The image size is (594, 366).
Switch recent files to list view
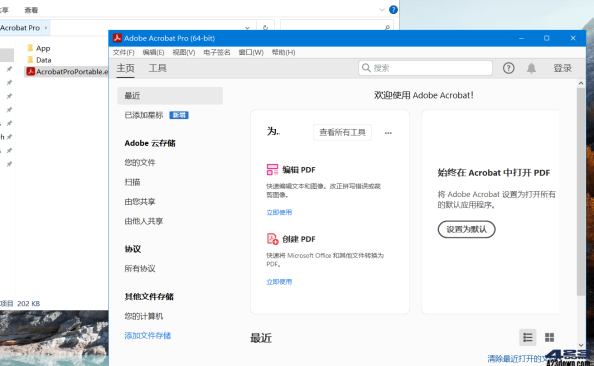coord(528,337)
